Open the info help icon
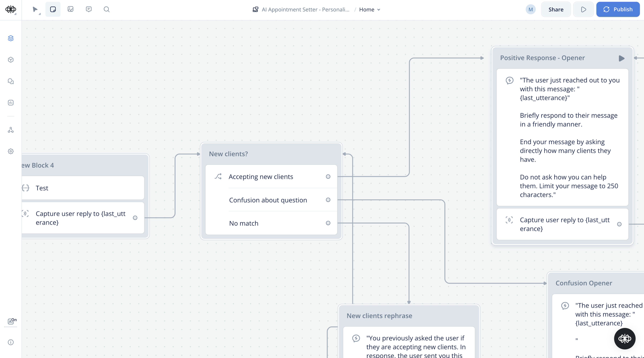 coord(11,342)
